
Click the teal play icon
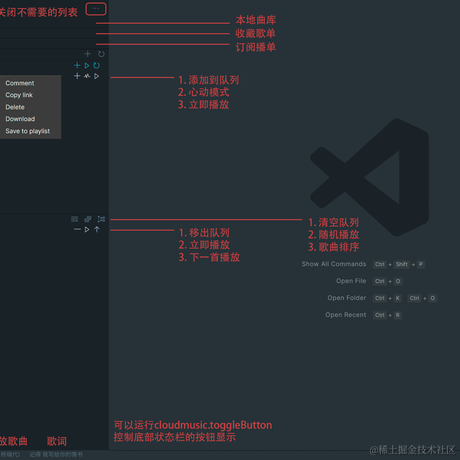coord(87,65)
